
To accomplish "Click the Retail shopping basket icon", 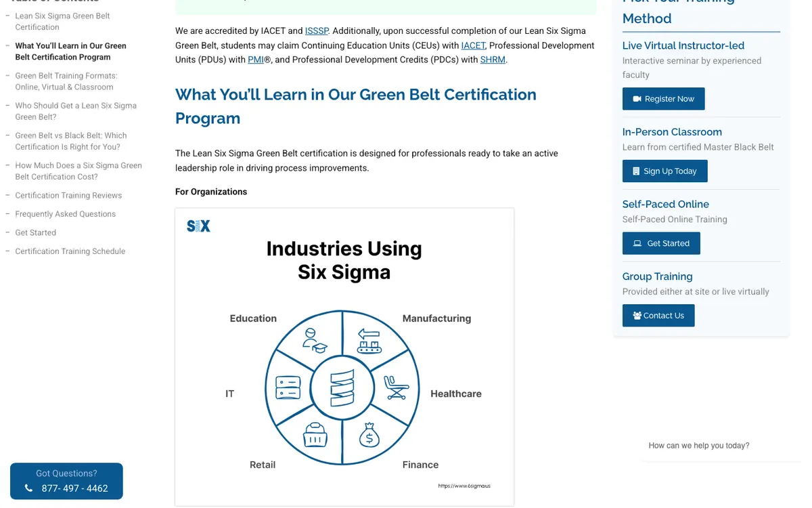I will pyautogui.click(x=315, y=435).
